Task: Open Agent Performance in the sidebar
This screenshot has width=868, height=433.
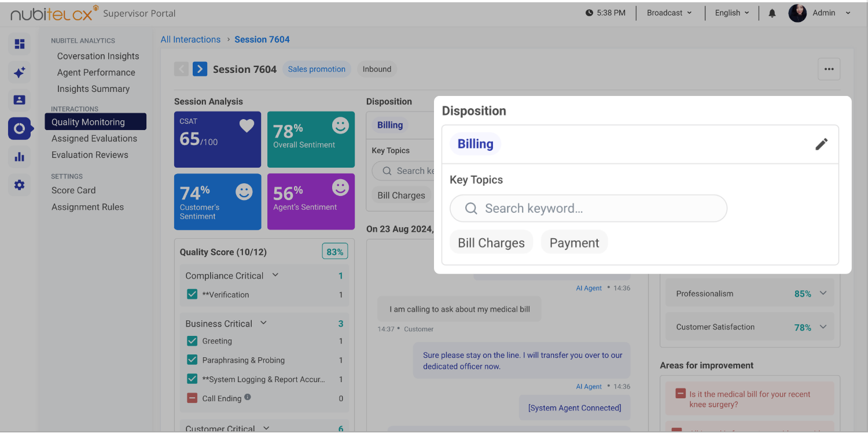Action: (96, 72)
